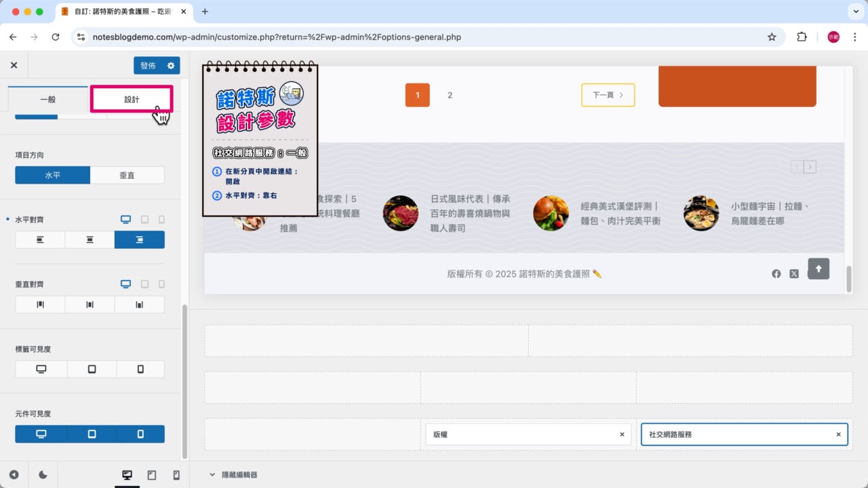Screen dimensions: 868x488
Task: Open the Customizer settings gear beside 發佈
Action: point(172,66)
